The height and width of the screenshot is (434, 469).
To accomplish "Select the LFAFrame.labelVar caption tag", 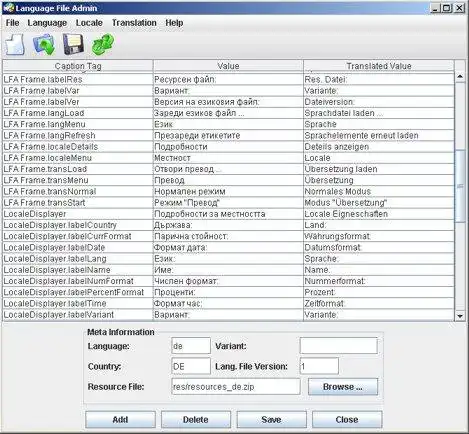I will pyautogui.click(x=41, y=91).
